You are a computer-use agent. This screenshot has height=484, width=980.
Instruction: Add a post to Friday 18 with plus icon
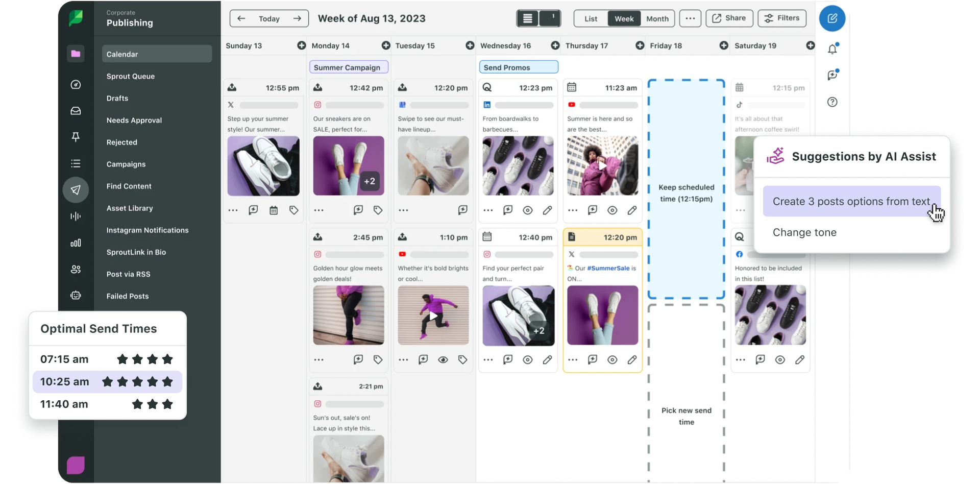coord(723,45)
